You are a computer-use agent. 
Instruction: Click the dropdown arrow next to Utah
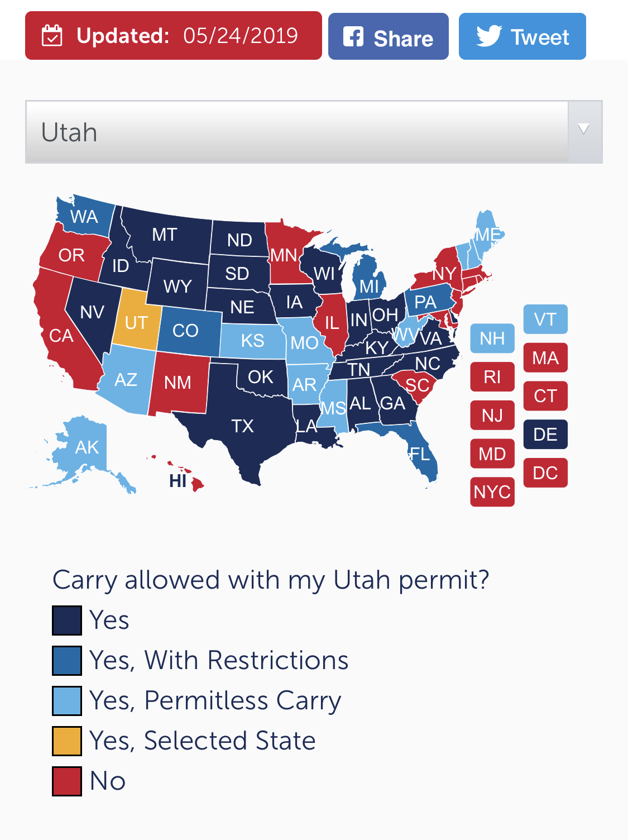click(584, 130)
